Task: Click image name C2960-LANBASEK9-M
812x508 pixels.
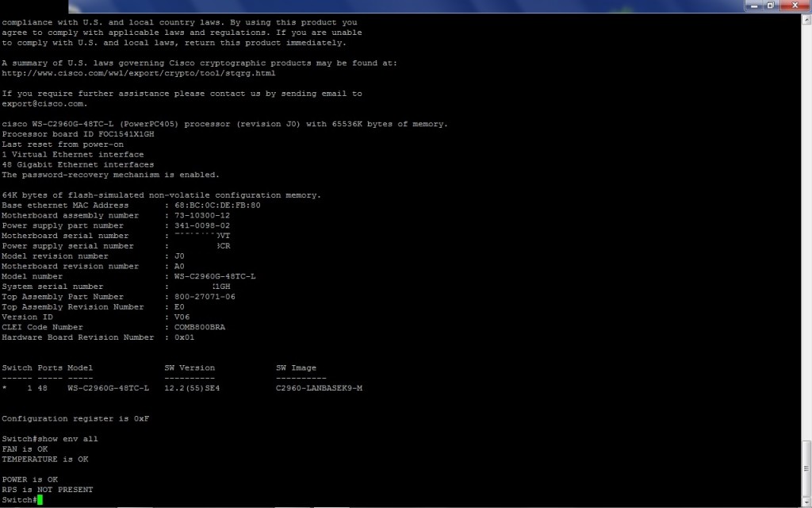Action: coord(319,388)
